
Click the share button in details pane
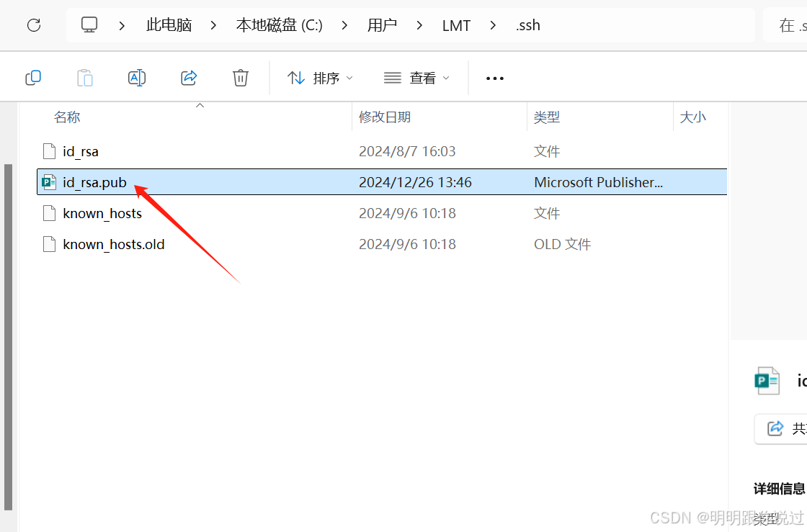pyautogui.click(x=781, y=428)
